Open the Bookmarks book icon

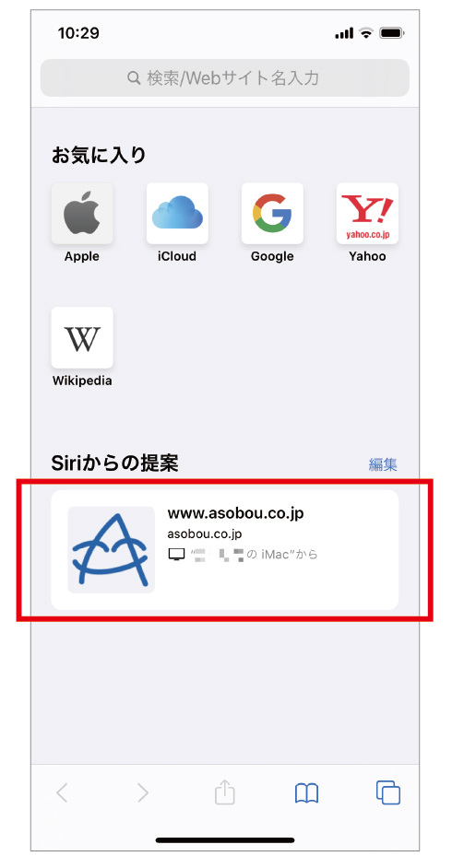pos(306,793)
